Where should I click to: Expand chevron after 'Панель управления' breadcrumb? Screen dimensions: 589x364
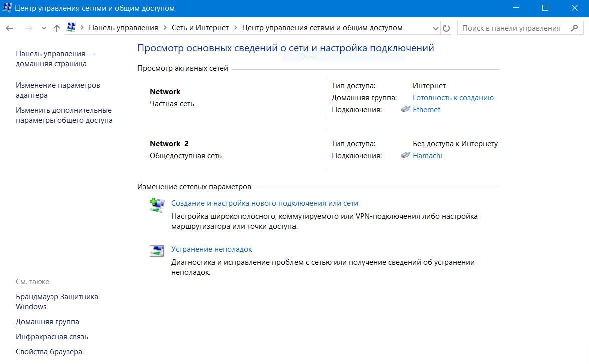165,28
